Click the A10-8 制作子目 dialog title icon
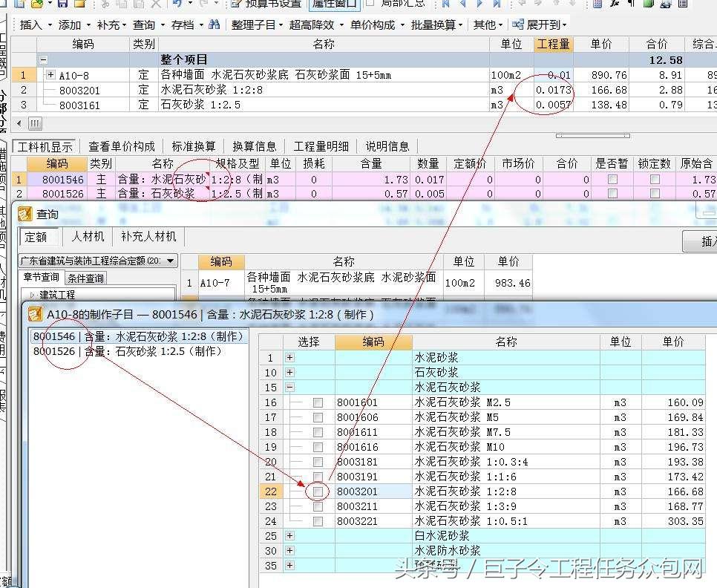 [x=34, y=314]
